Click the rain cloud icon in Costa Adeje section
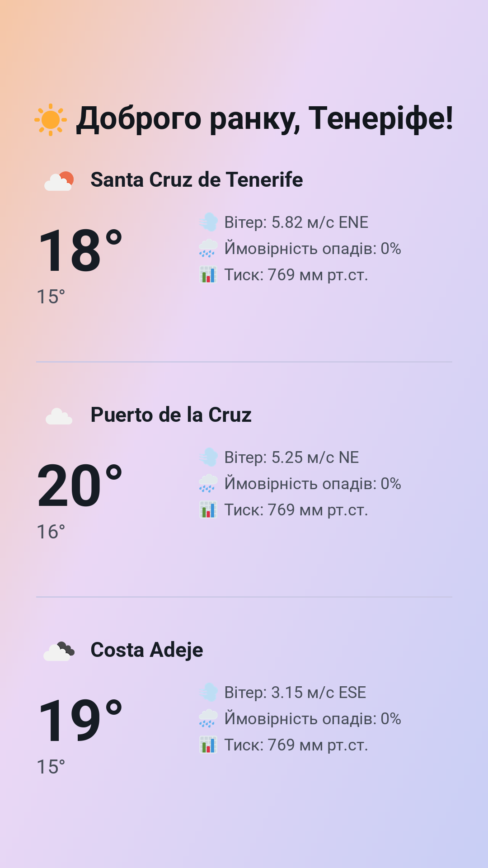Screen dimensions: 488x868 coord(208,719)
